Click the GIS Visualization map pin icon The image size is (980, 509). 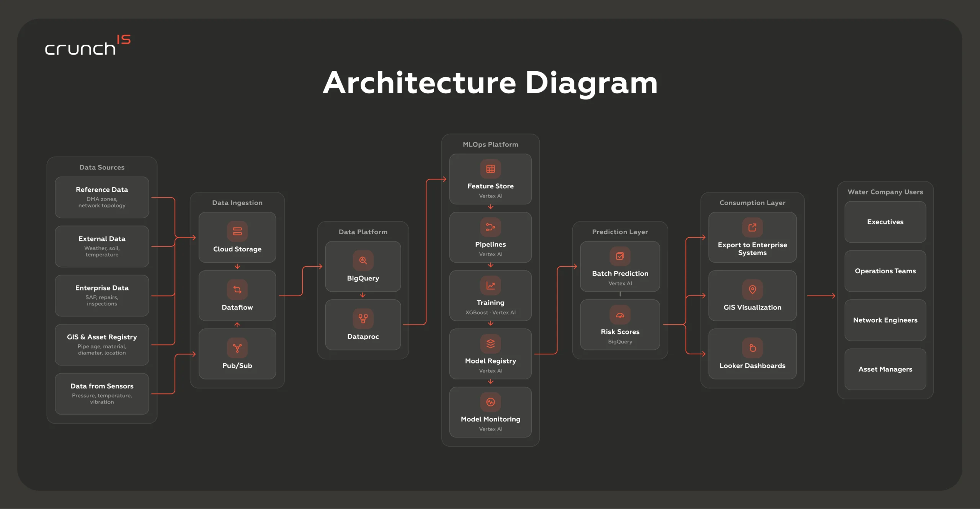(752, 290)
